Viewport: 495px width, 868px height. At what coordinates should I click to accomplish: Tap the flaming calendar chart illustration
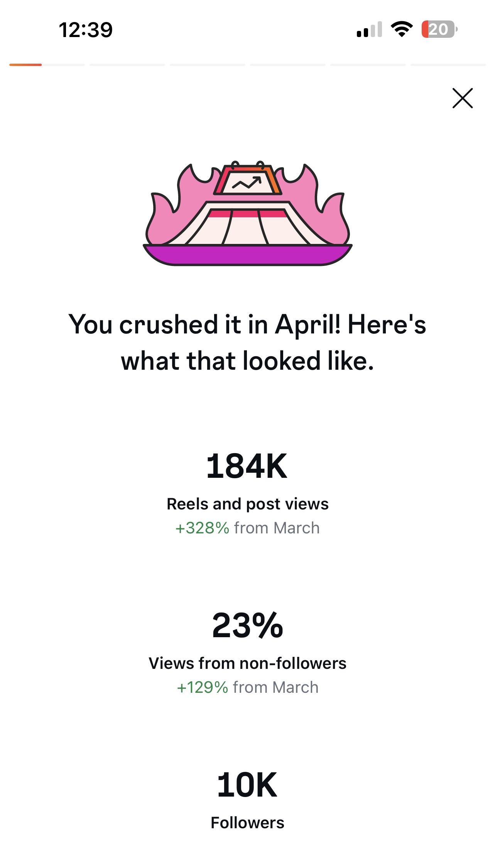(247, 213)
